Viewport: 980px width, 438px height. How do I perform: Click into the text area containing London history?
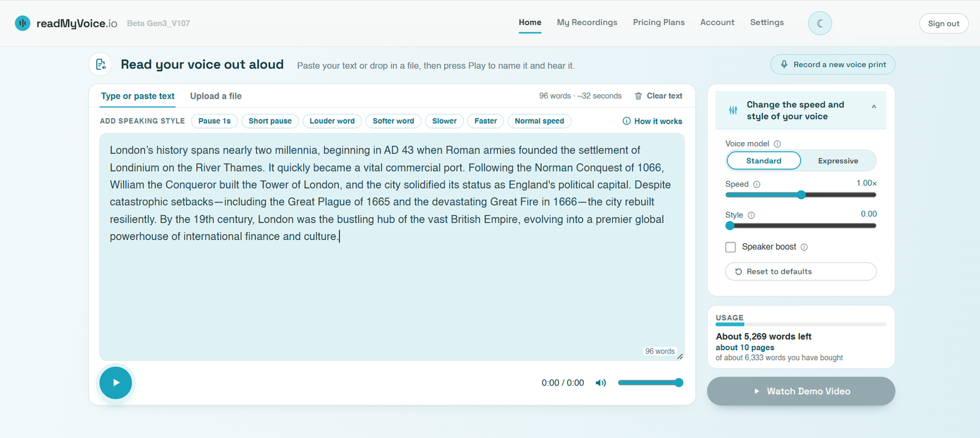tap(392, 247)
